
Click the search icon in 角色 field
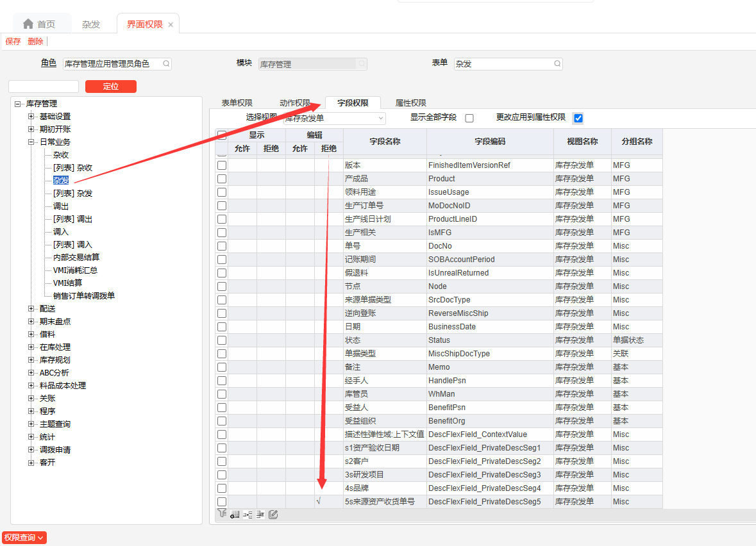166,64
